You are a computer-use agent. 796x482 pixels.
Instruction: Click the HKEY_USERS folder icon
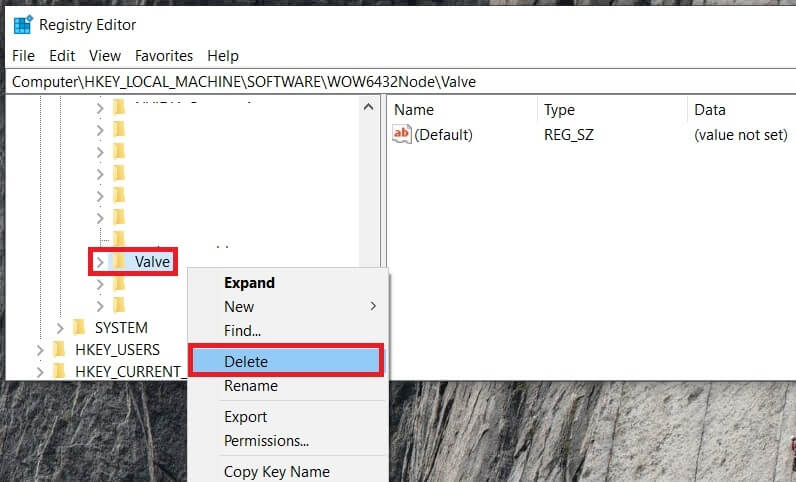click(59, 349)
